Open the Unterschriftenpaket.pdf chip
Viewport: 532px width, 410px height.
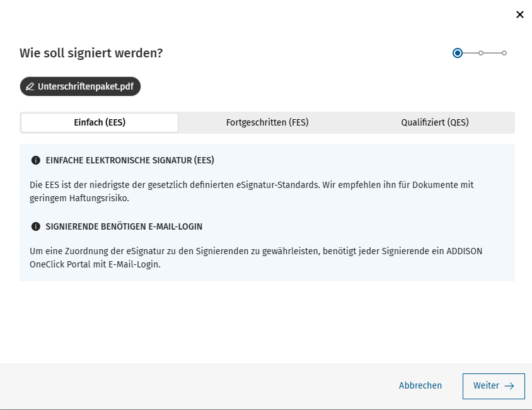(x=80, y=86)
